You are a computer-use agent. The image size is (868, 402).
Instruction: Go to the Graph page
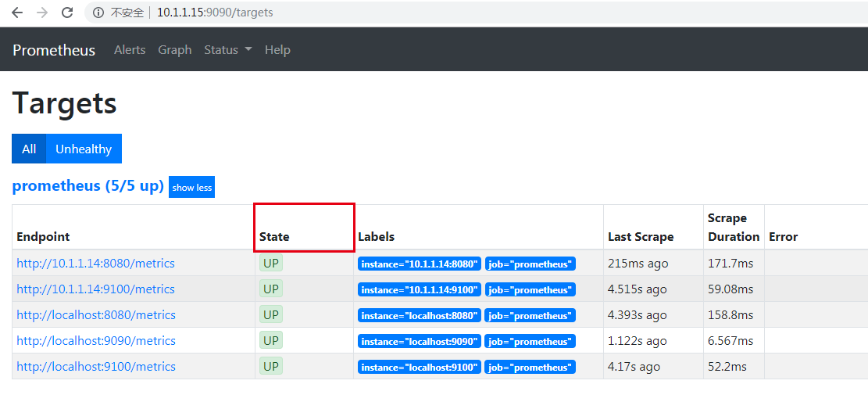tap(174, 49)
